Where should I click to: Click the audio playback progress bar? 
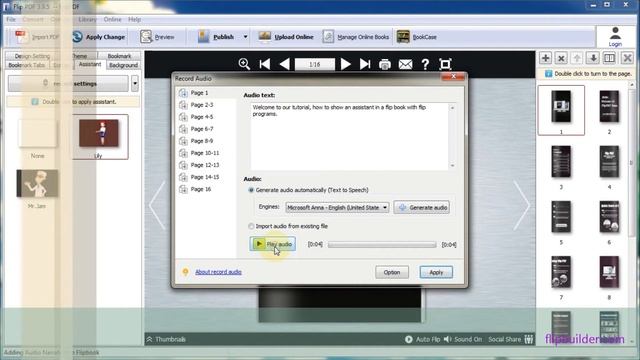pos(382,244)
